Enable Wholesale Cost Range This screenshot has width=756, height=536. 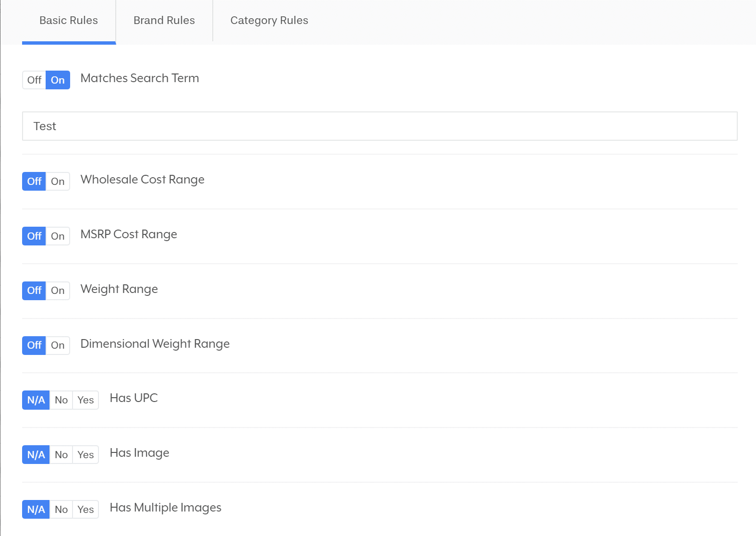[58, 182]
